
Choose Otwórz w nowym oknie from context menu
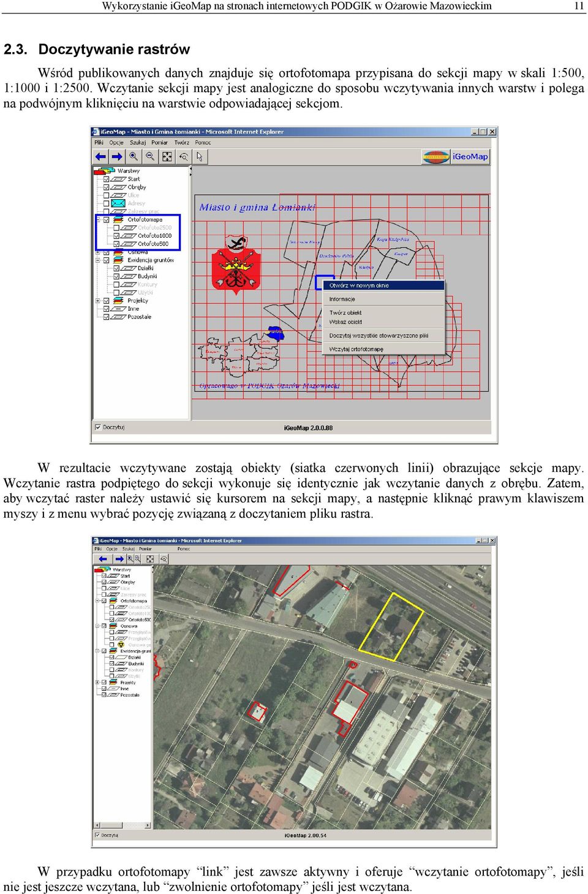click(383, 286)
